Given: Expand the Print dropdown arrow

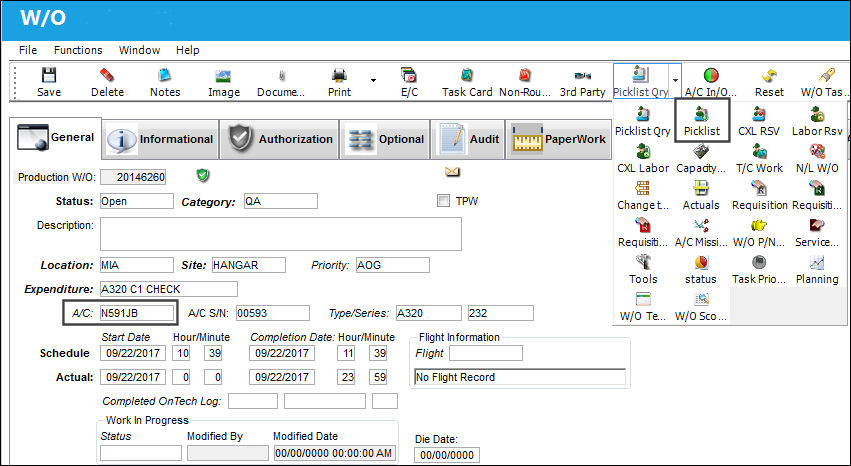Looking at the screenshot, I should tap(373, 81).
